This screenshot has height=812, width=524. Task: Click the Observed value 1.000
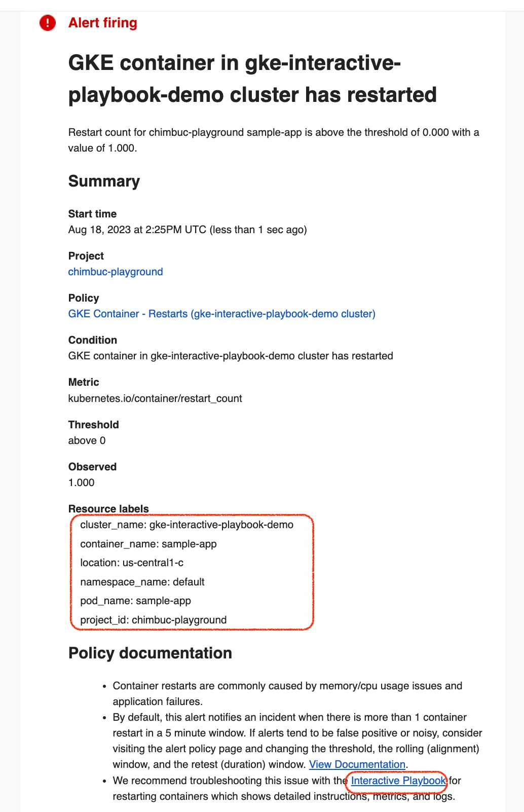click(x=82, y=483)
